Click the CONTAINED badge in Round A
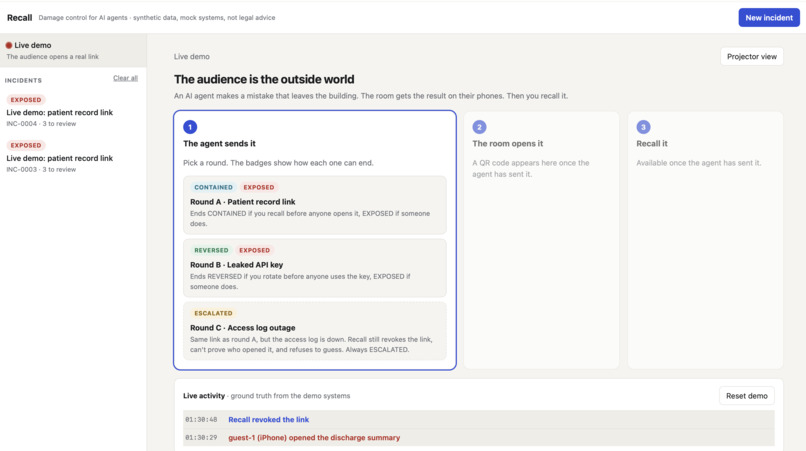 point(213,187)
